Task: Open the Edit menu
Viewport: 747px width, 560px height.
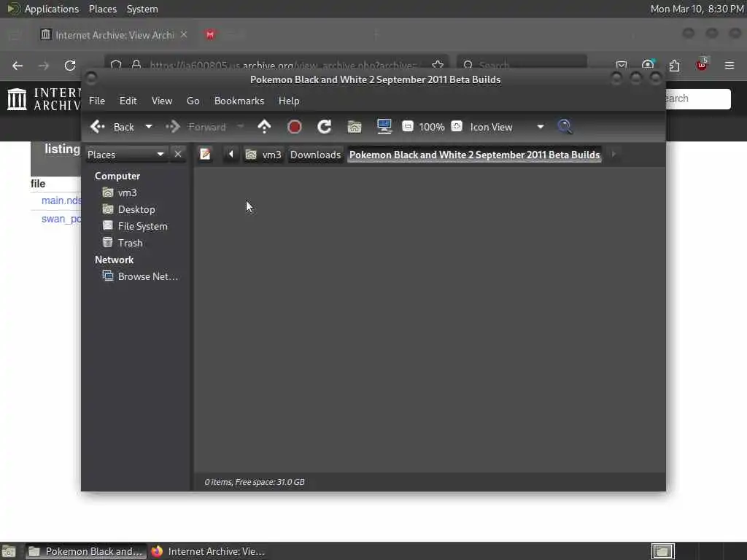Action: point(128,101)
